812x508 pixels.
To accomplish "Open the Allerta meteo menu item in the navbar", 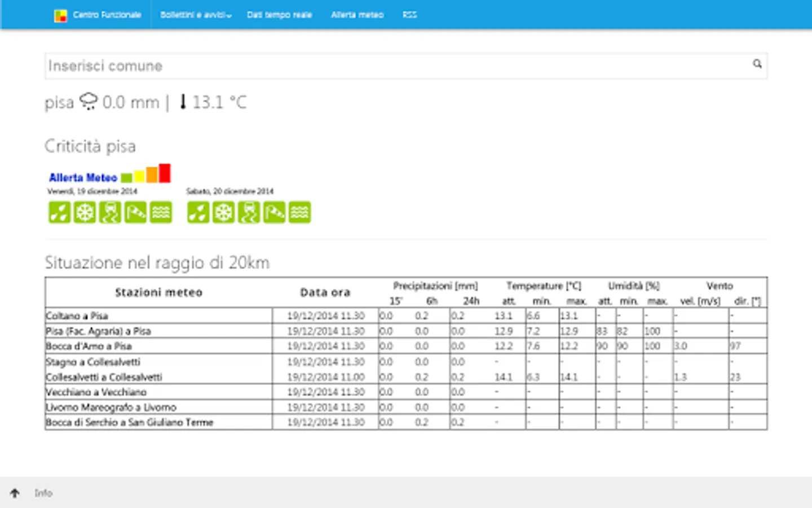I will click(357, 15).
